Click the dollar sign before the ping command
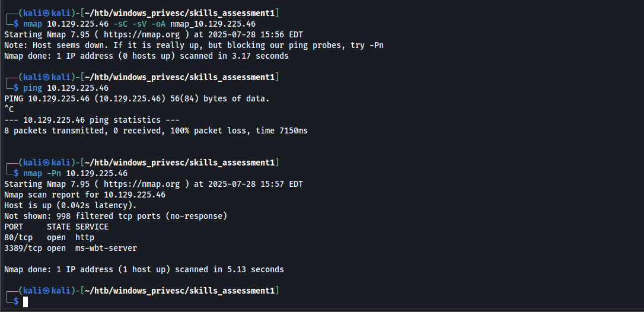 16,88
